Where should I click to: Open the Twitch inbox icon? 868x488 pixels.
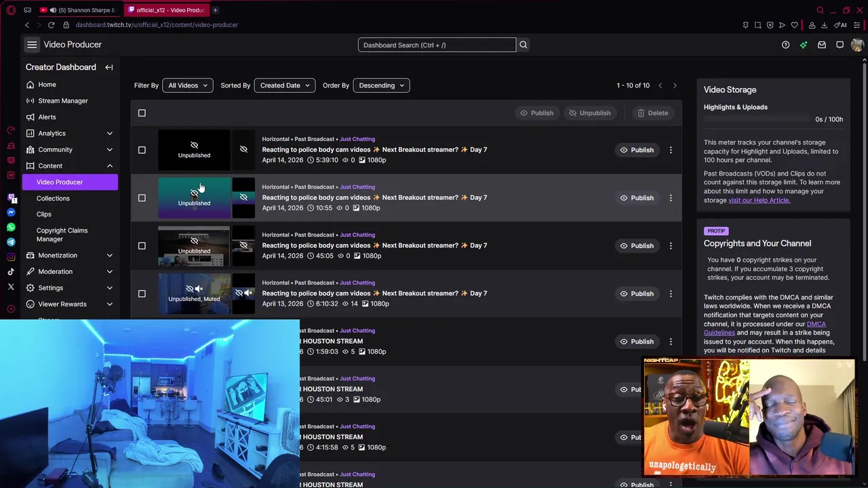[x=821, y=45]
